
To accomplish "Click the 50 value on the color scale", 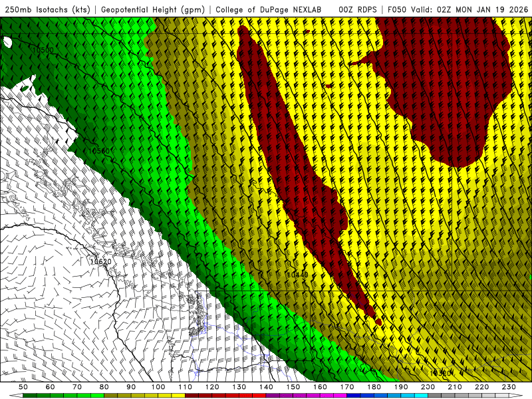I will [23, 387].
